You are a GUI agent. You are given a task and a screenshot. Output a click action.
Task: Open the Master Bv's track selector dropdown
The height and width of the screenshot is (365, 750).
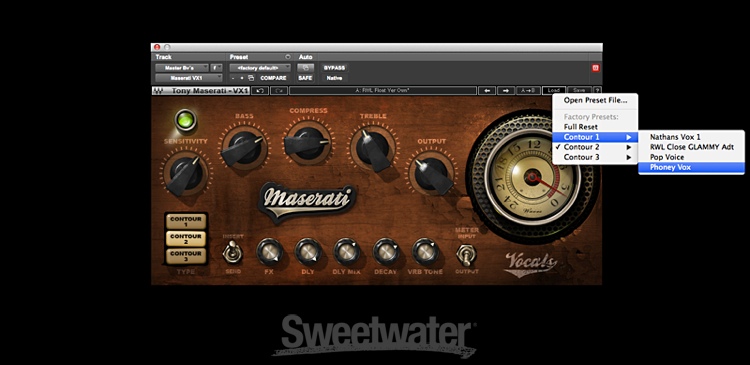182,68
